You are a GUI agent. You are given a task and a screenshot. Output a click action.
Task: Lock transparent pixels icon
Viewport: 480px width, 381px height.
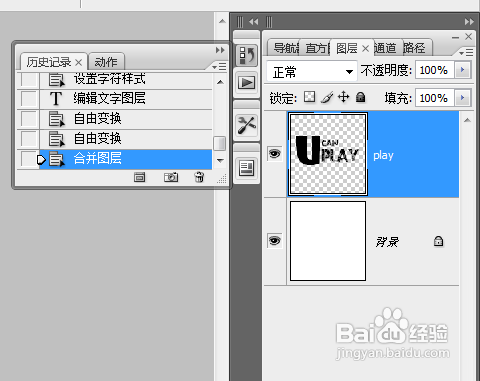[x=310, y=97]
